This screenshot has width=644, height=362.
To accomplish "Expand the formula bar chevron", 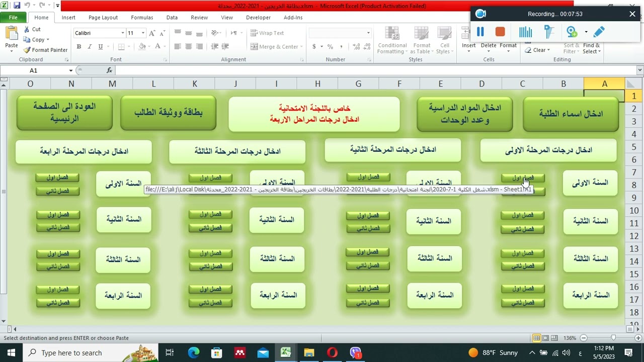I will [639, 70].
